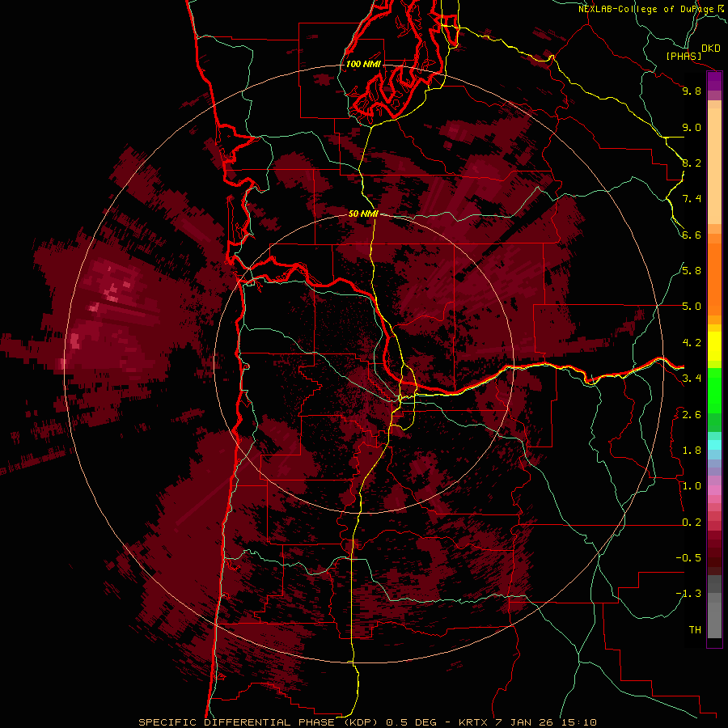Click the TH threshold label on legend
The height and width of the screenshot is (728, 728).
[x=695, y=630]
